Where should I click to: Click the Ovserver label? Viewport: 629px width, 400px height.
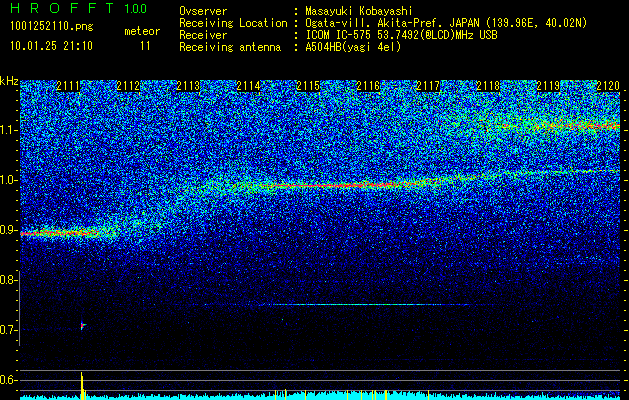pyautogui.click(x=203, y=11)
